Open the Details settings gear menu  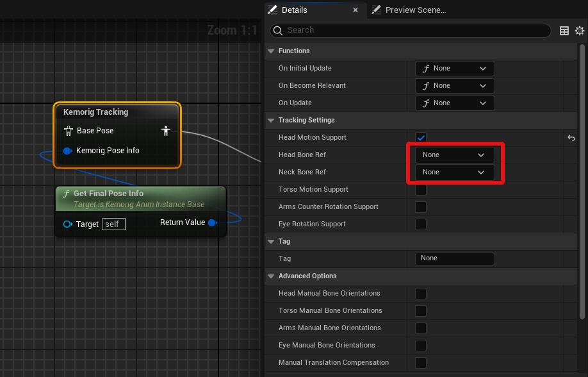(580, 31)
